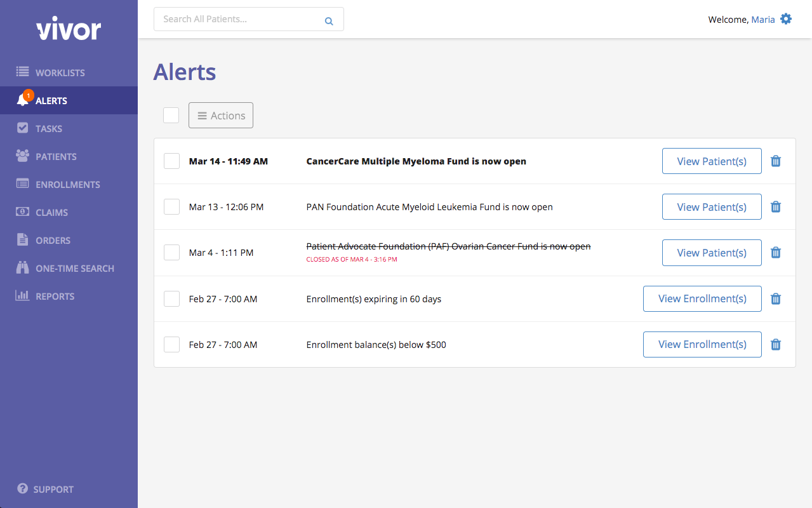Click the Worklists list icon in sidebar
Image resolution: width=812 pixels, height=508 pixels.
[x=23, y=72]
